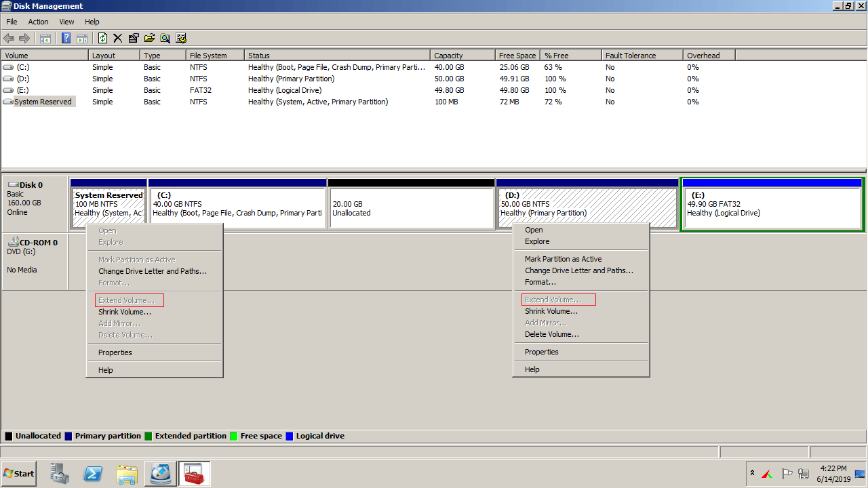The image size is (868, 488).
Task: Select Delete Volume in D: context menu
Action: tap(551, 334)
